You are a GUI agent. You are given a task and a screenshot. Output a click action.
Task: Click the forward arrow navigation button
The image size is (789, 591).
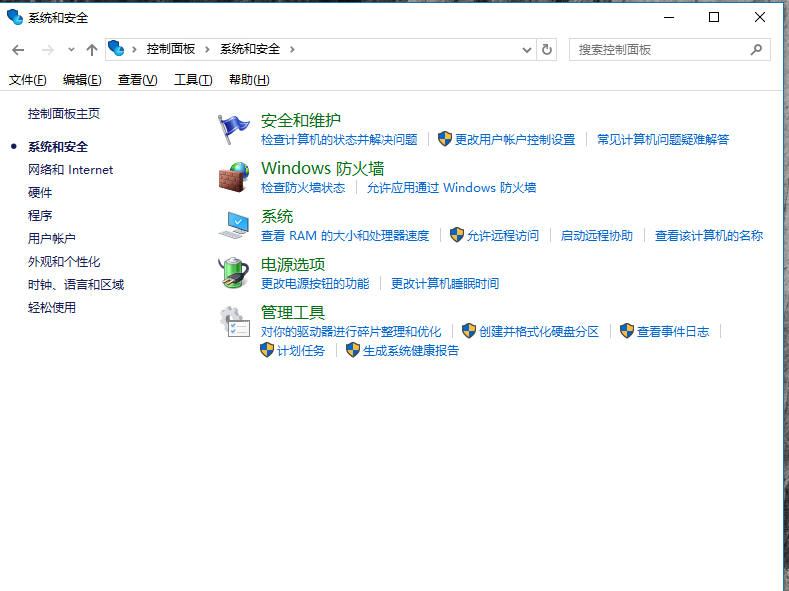(47, 50)
